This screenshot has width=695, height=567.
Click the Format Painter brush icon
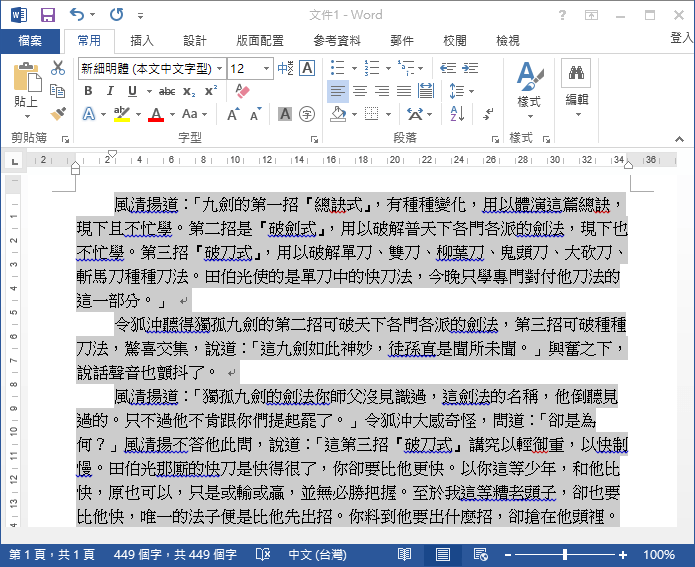58,114
